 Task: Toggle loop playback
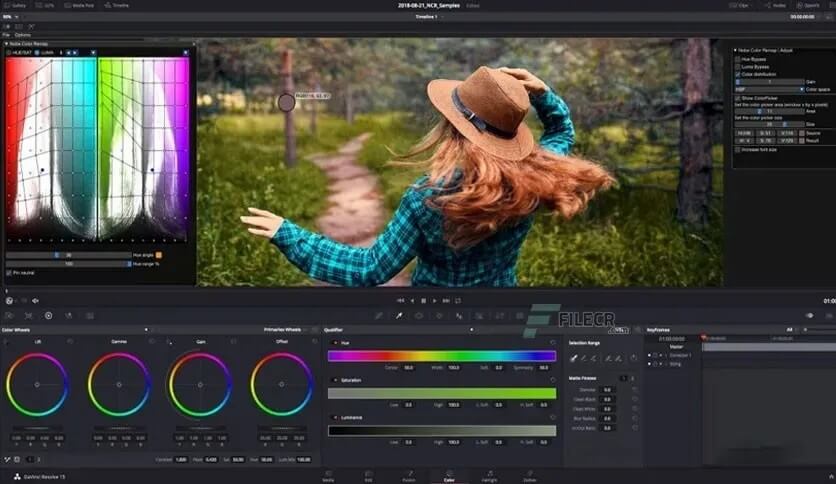458,301
